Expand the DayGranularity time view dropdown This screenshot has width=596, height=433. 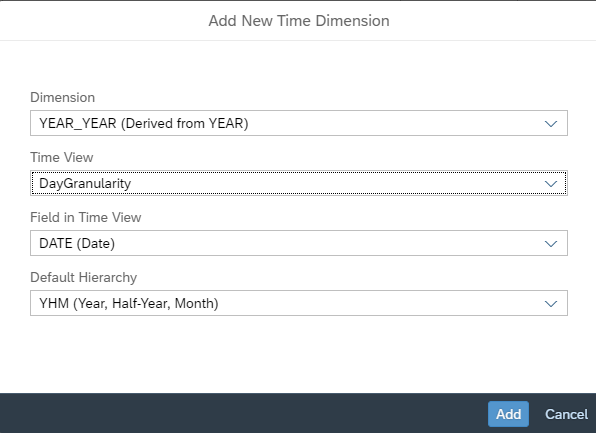299,183
